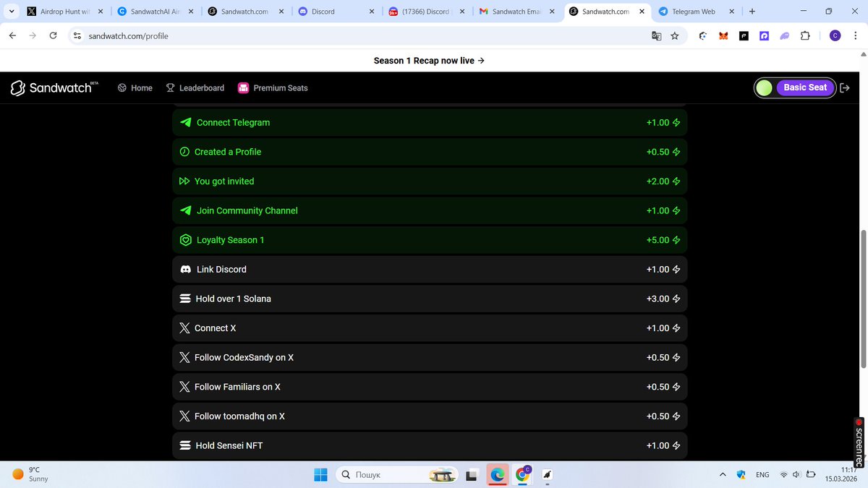
Task: Click the X icon on Follow Familiars
Action: point(184,387)
